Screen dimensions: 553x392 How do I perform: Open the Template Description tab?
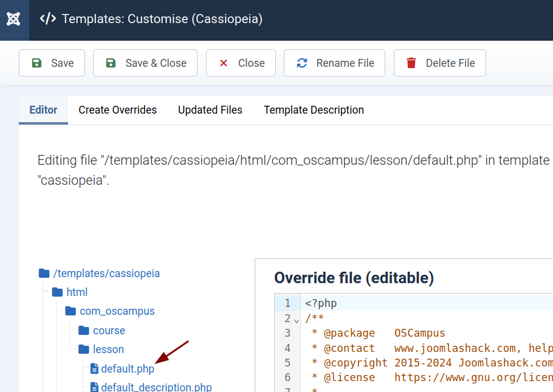[314, 110]
